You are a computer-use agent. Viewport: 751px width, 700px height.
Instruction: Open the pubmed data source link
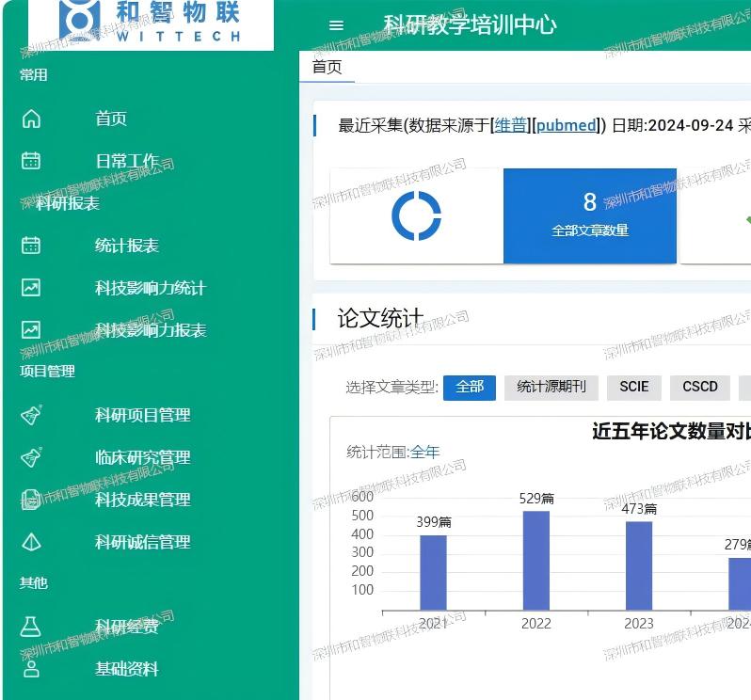pos(567,125)
